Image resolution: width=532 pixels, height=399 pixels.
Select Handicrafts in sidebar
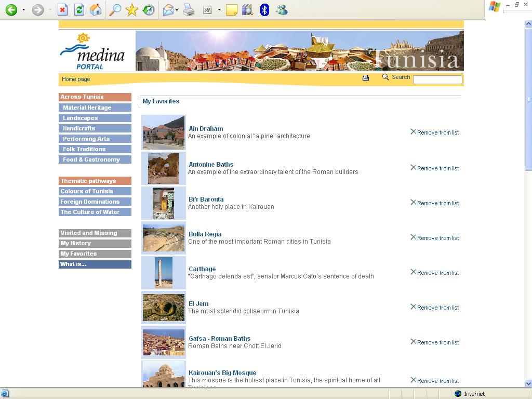point(95,128)
